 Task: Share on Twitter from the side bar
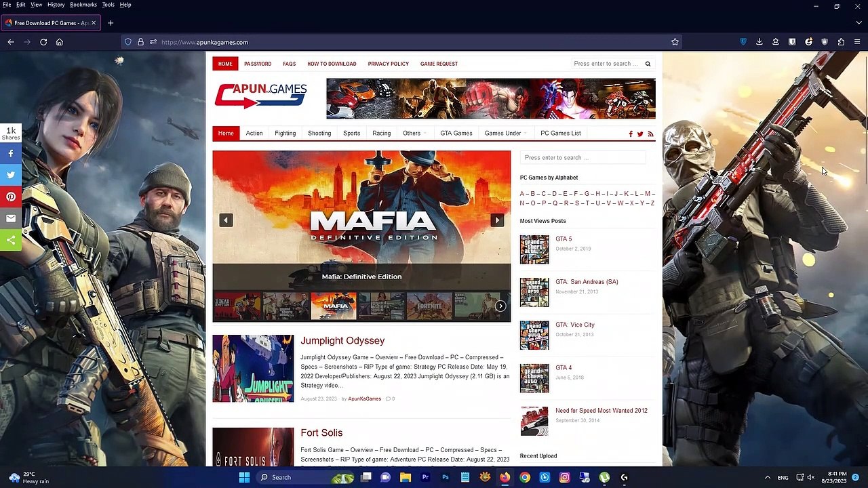click(11, 175)
